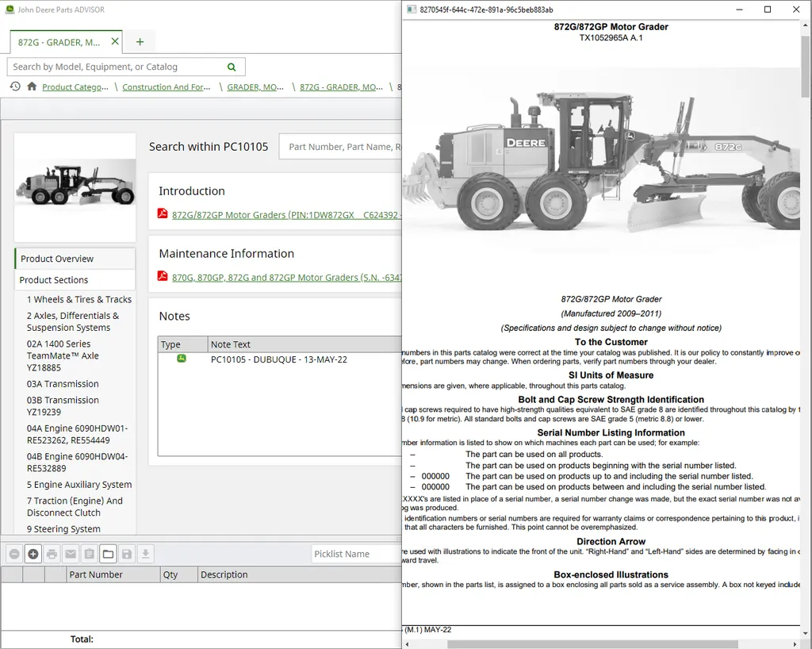Maximize the PDF viewer window
The image size is (812, 649).
[x=768, y=10]
